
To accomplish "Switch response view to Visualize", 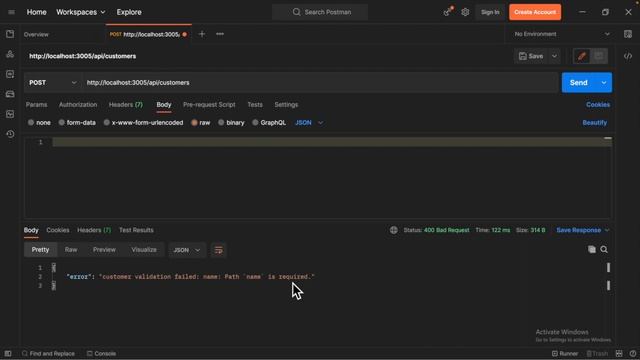I will click(x=144, y=249).
